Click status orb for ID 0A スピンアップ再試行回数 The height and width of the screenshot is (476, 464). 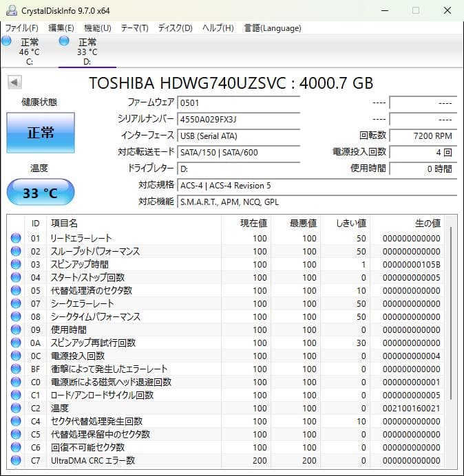pos(16,343)
